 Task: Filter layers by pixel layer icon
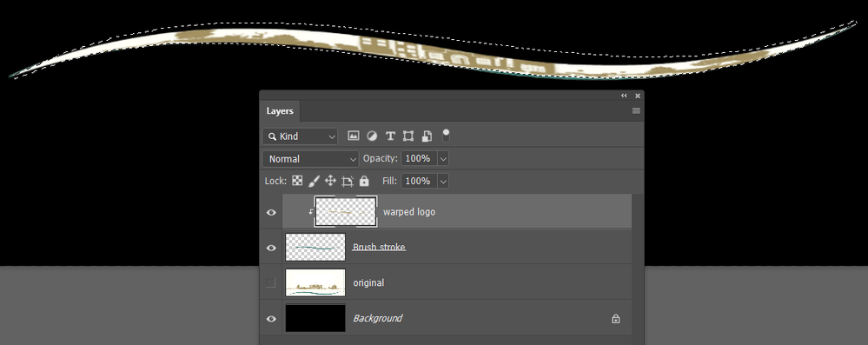pos(353,136)
